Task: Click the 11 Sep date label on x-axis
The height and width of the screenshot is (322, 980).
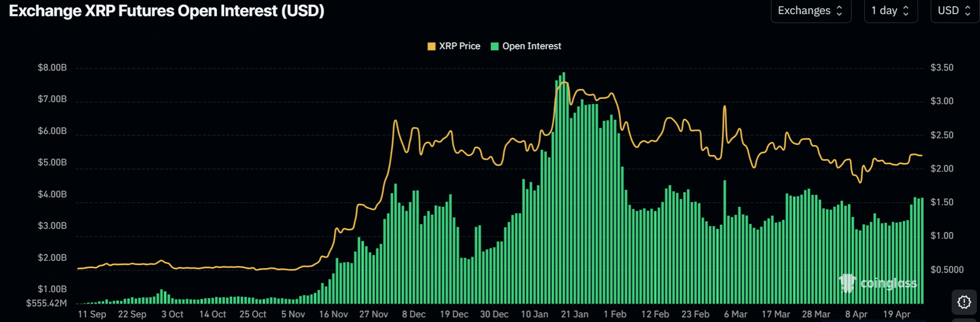Action: pyautogui.click(x=92, y=314)
